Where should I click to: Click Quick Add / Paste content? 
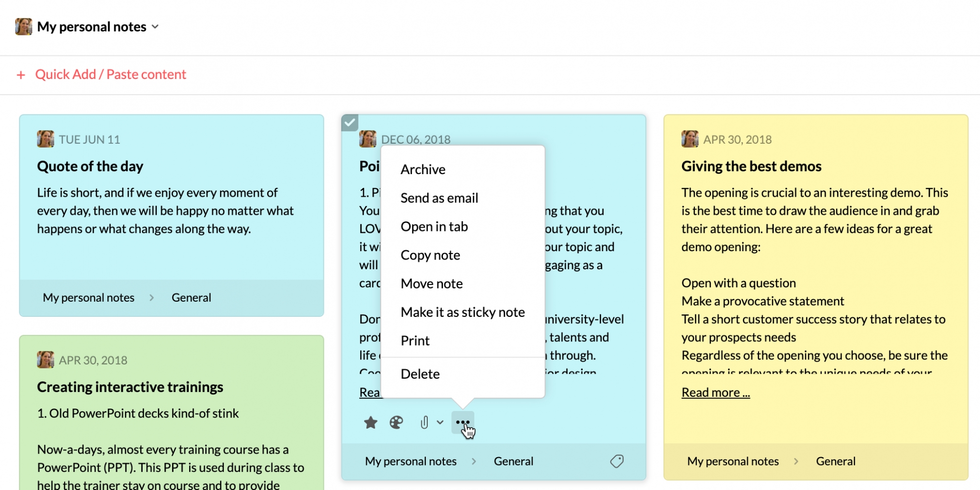(x=111, y=75)
